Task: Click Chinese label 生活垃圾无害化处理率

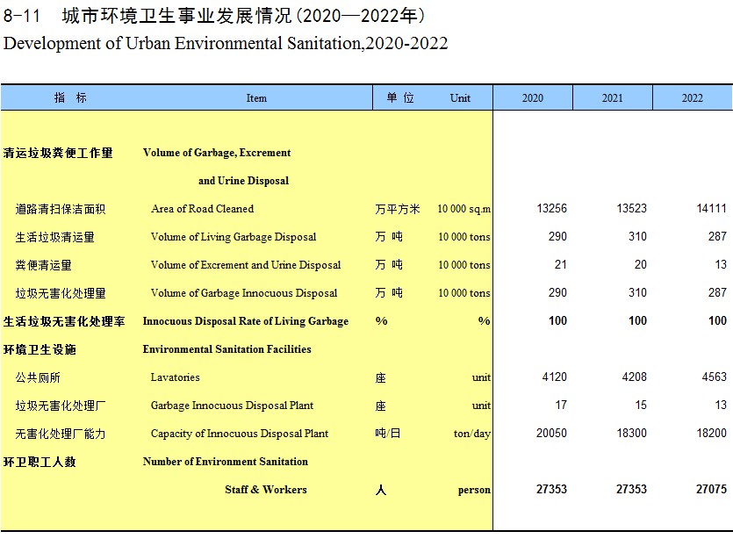Action: [x=64, y=321]
